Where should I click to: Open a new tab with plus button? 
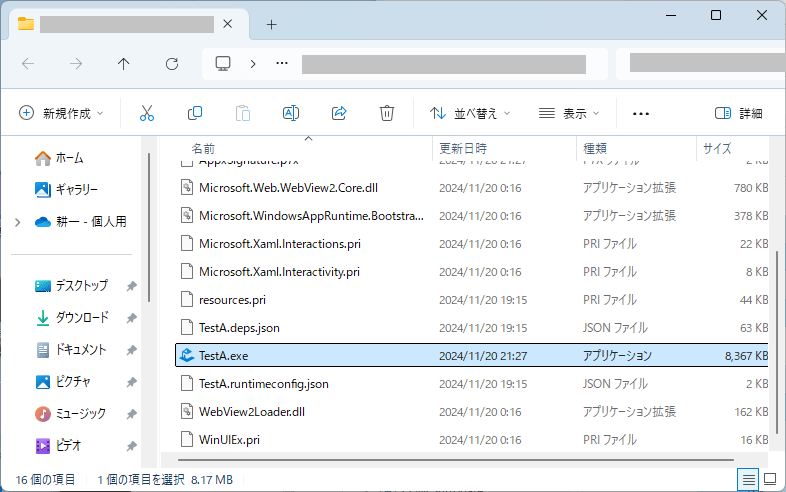271,24
